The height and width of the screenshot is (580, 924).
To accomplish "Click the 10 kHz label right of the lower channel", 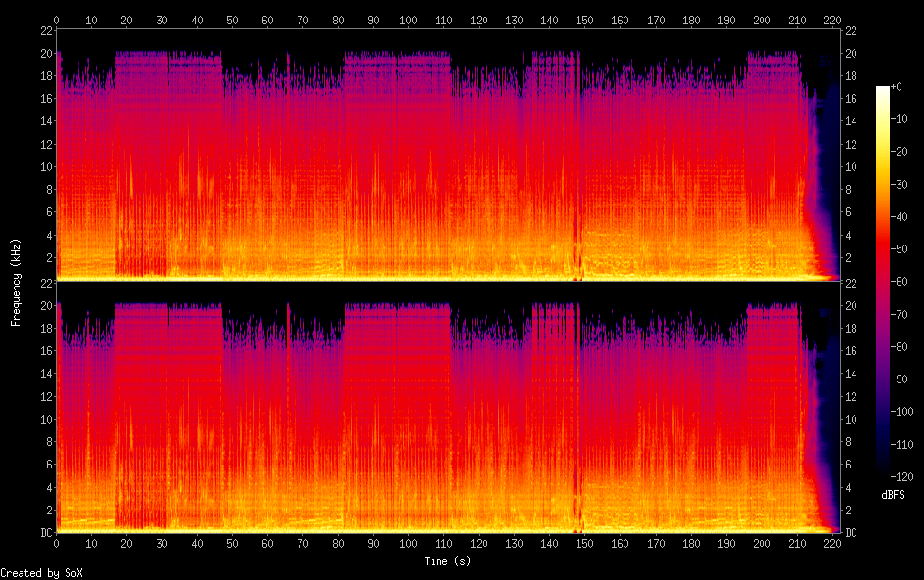I will pos(852,419).
